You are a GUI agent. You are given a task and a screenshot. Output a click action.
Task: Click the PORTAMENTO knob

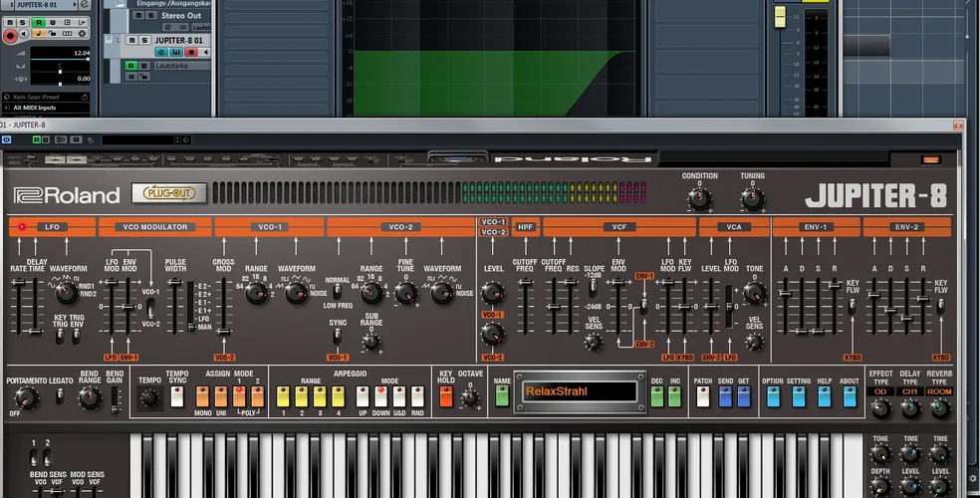pos(26,398)
